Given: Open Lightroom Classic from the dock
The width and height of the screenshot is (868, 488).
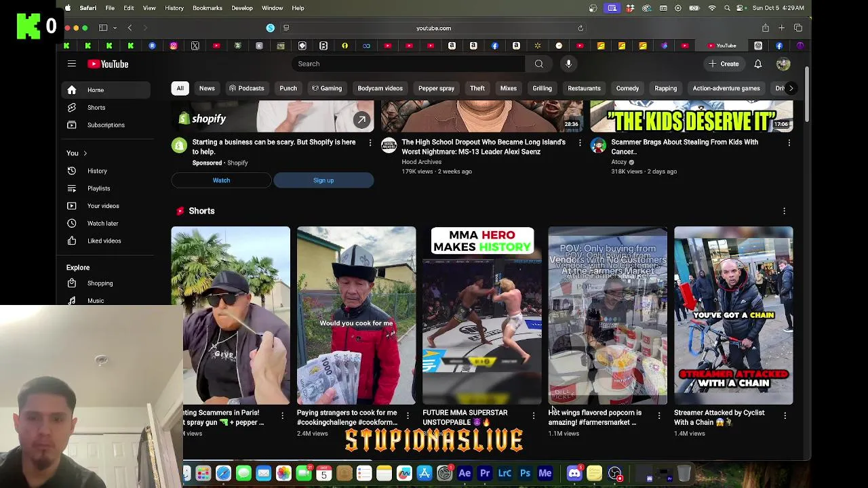Looking at the screenshot, I should pyautogui.click(x=505, y=473).
